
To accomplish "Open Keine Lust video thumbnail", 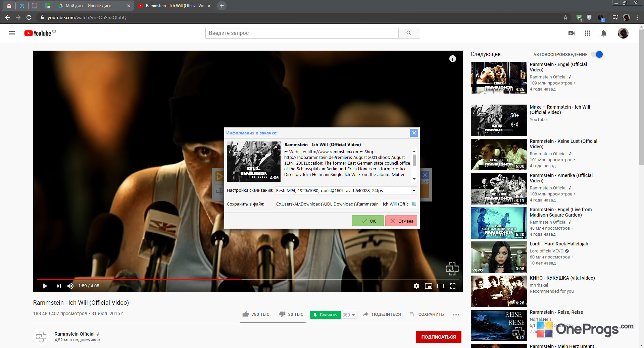I will (x=499, y=155).
